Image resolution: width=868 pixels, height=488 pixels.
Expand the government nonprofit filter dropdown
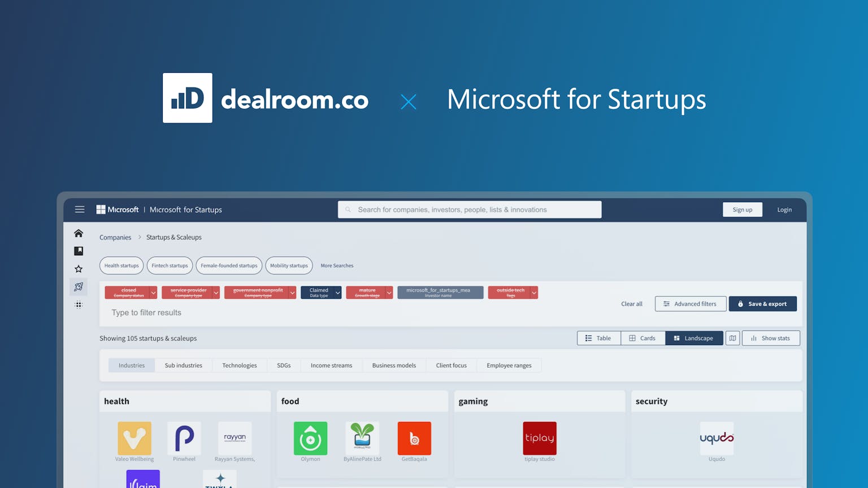pos(292,293)
